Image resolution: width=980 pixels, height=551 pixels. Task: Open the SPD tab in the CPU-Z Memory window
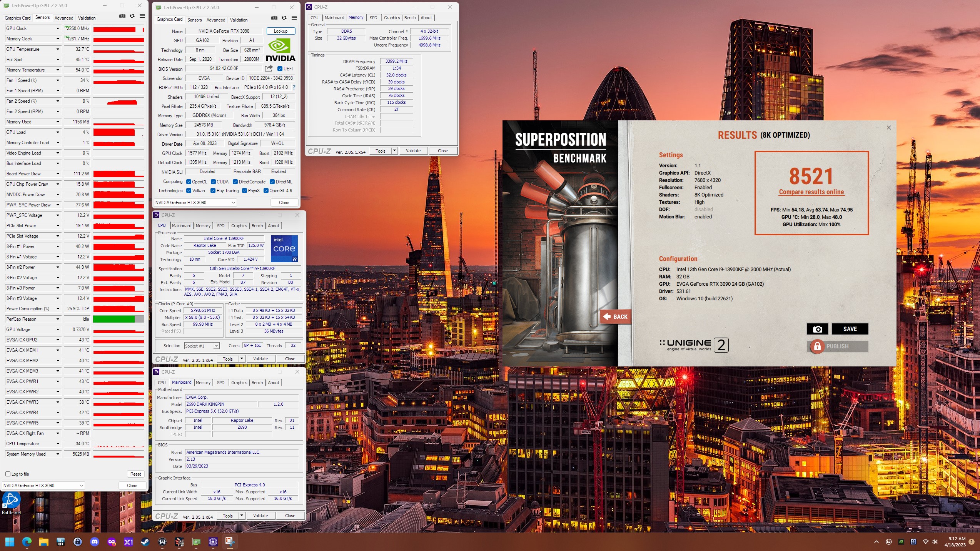point(373,18)
